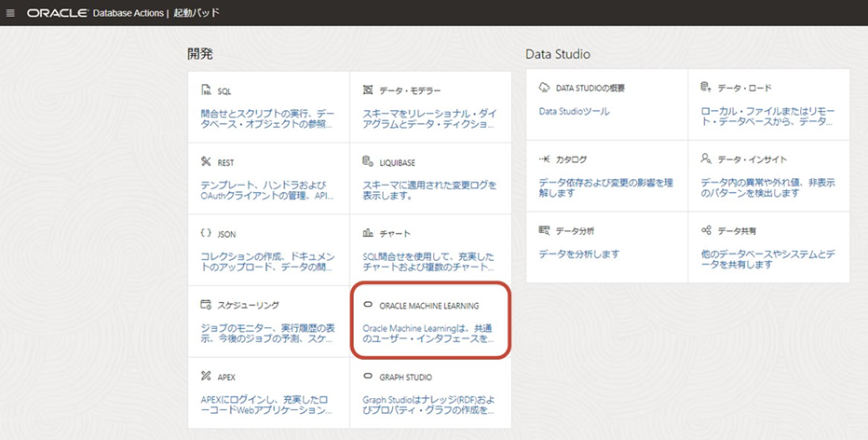Open the REST card title

[226, 163]
